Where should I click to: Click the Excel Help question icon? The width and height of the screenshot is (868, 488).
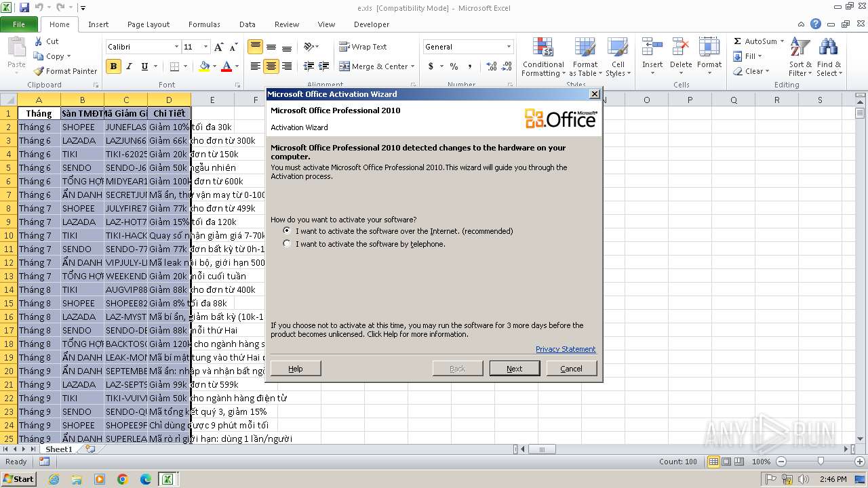coord(816,24)
